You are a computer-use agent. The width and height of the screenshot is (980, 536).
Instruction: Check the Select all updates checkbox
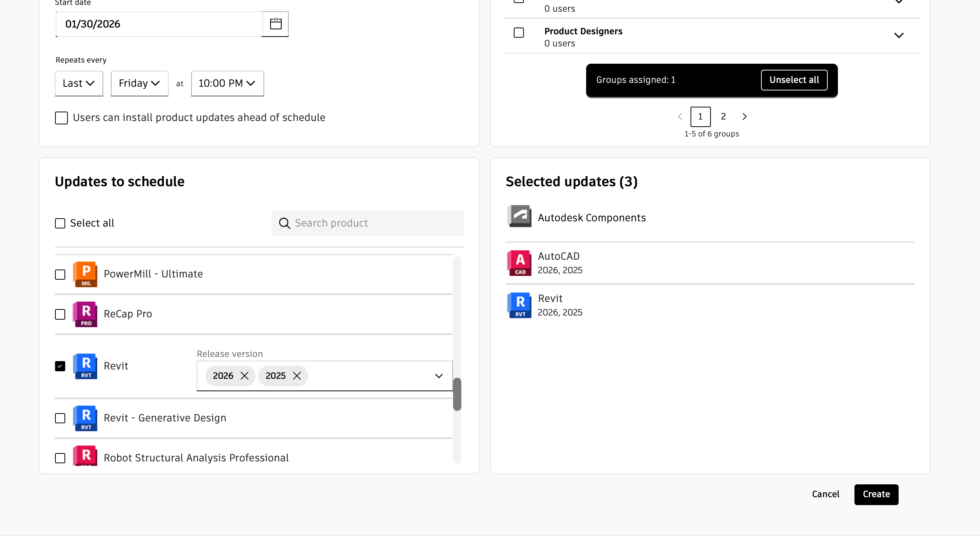click(x=60, y=223)
